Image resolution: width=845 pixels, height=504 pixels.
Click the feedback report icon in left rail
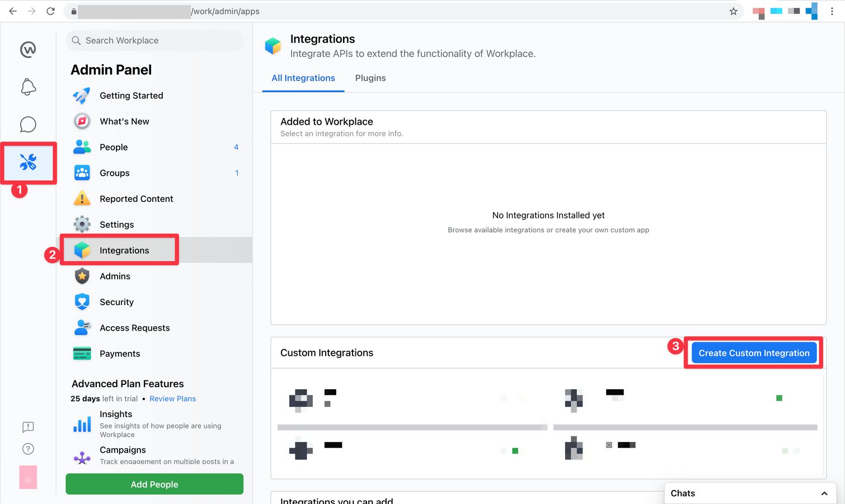tap(28, 427)
